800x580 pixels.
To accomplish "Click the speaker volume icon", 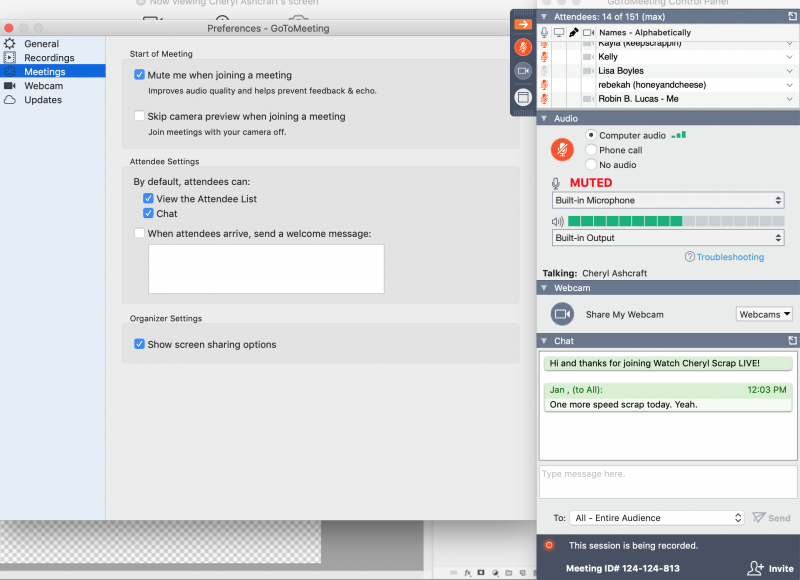I will click(x=558, y=221).
